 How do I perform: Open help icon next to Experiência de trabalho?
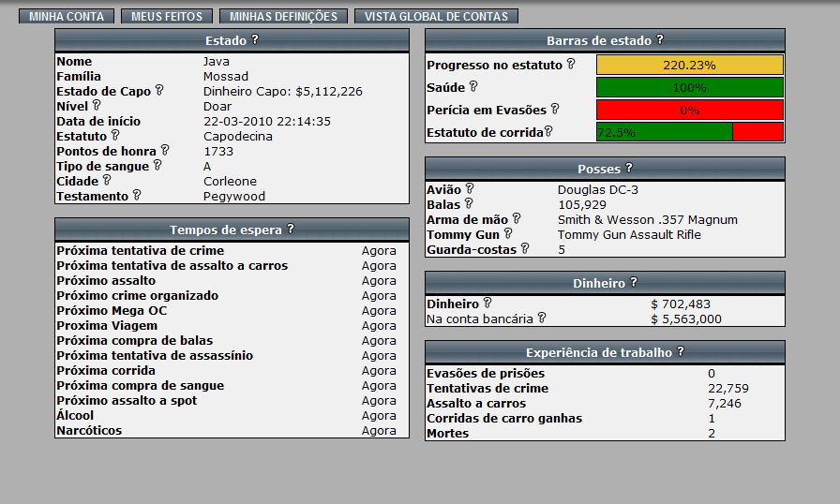(681, 352)
